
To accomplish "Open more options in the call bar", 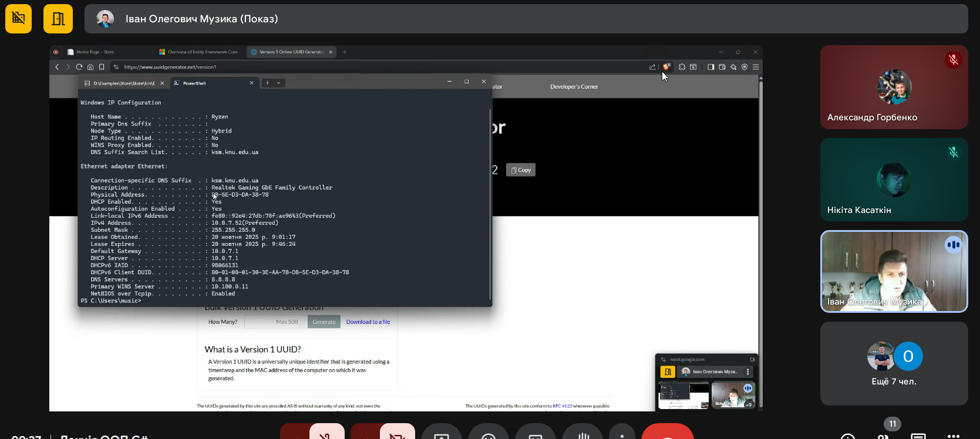I will click(622, 431).
